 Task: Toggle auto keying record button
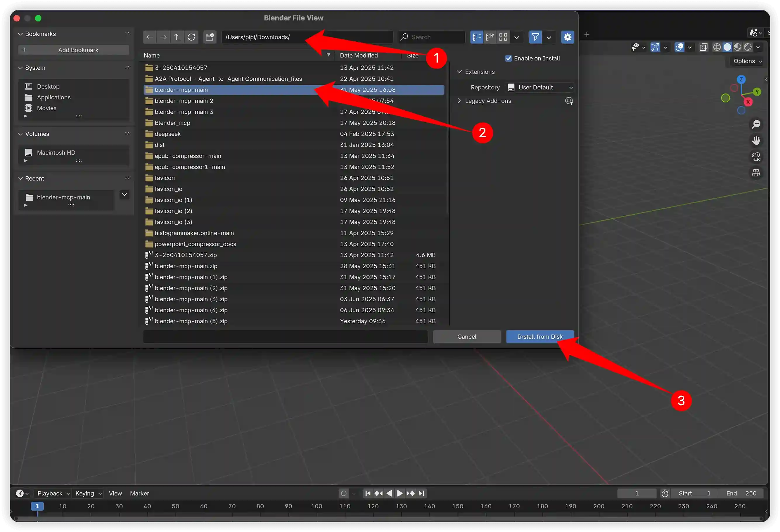coord(344,493)
